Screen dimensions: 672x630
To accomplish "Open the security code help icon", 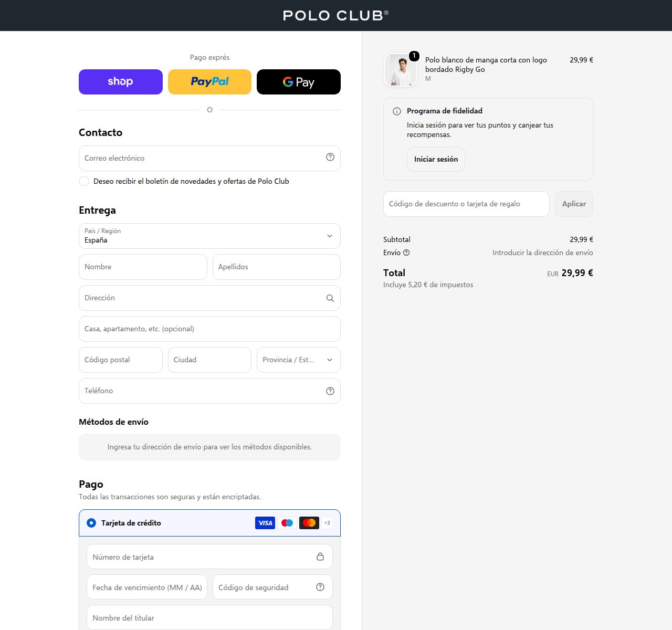I will (320, 587).
